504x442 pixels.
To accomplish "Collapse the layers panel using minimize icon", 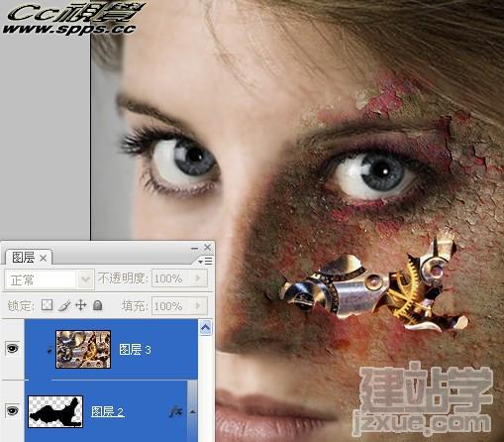I will point(194,248).
